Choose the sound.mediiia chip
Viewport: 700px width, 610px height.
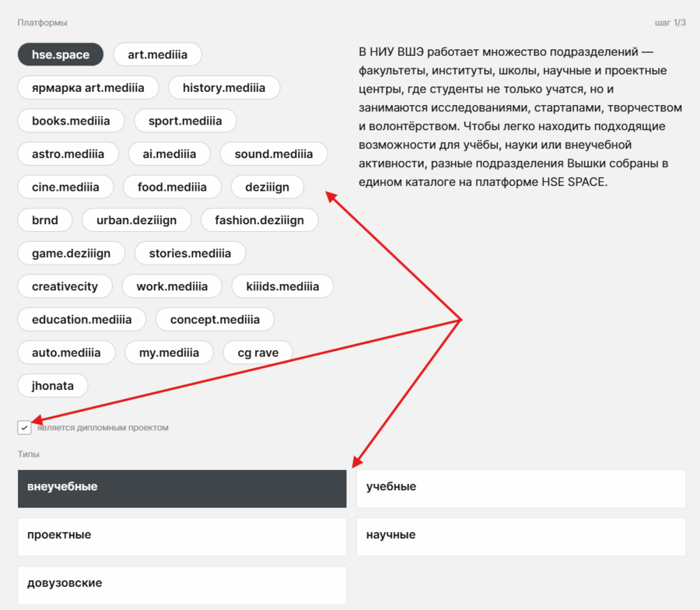tap(274, 153)
